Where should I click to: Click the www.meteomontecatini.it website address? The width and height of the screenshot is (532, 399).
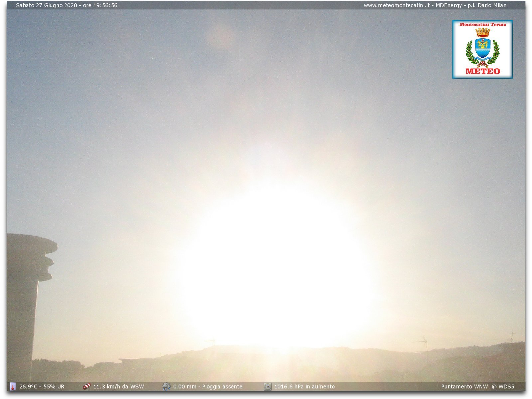tap(396, 5)
